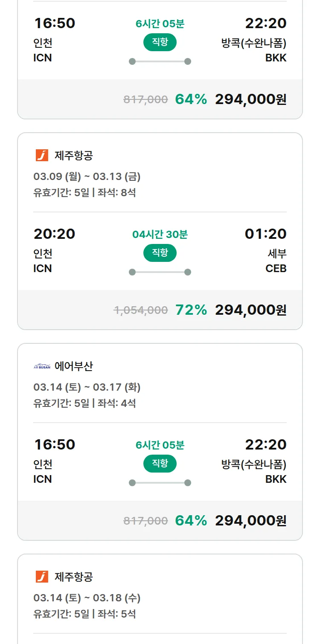Open the 에어부산 03.14 ~ 03.17 deal
The image size is (320, 644).
coord(87,387)
